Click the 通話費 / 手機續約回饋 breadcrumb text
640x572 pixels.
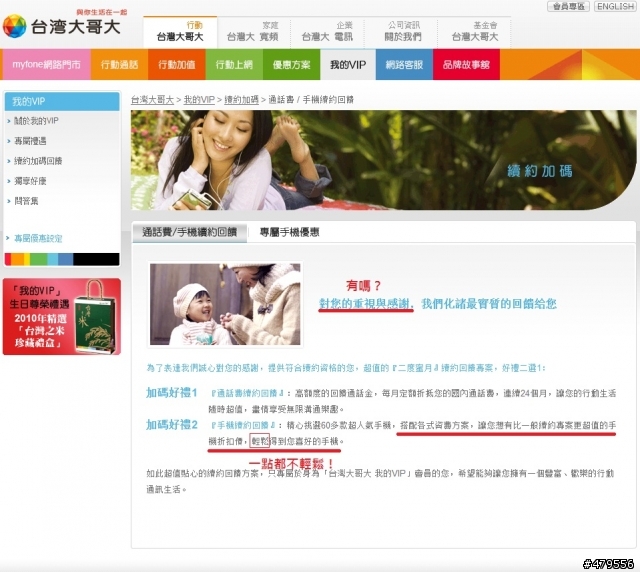[x=311, y=100]
